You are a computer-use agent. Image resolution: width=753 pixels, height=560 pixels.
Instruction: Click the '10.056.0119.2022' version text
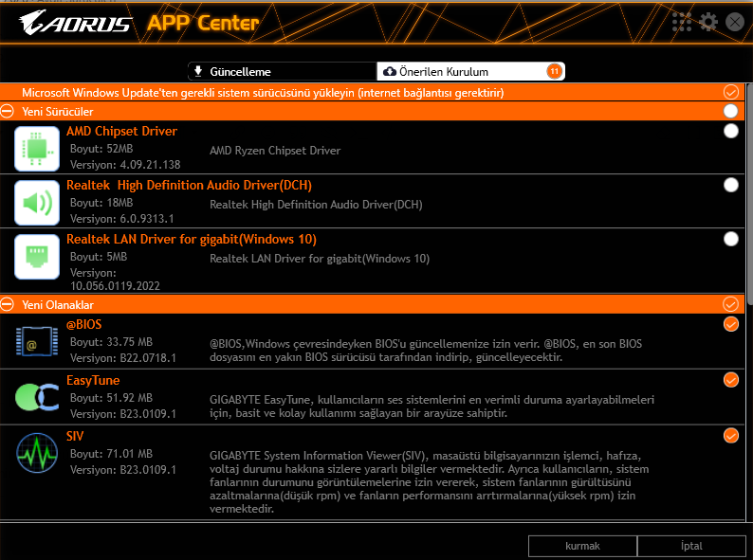[115, 286]
